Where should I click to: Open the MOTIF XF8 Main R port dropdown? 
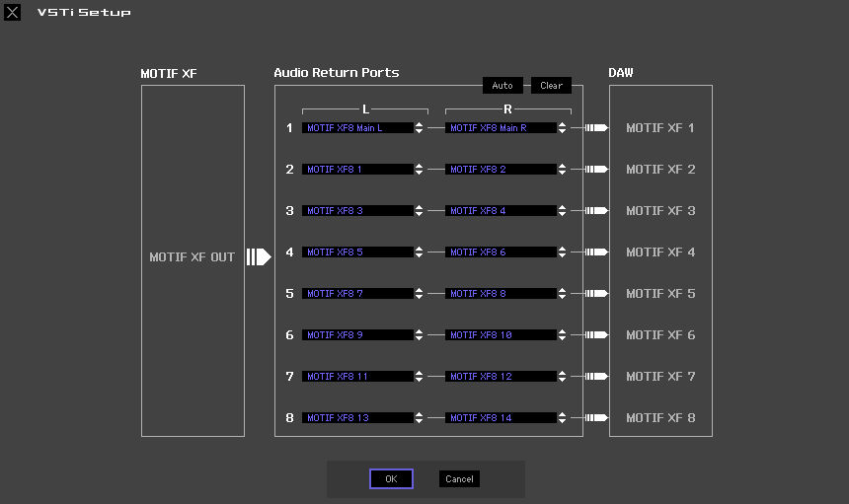[x=562, y=128]
